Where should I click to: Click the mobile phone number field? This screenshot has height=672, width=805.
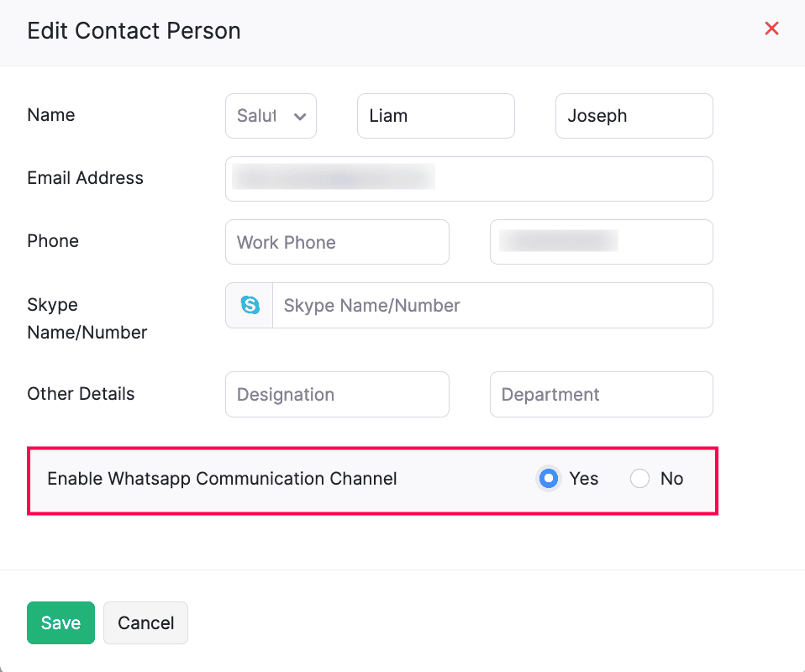[x=601, y=242]
